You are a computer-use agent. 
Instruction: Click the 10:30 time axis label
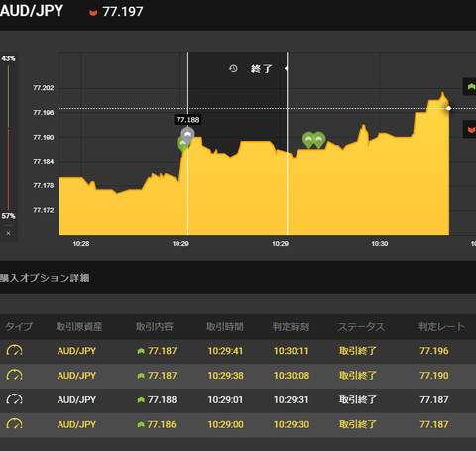click(380, 244)
